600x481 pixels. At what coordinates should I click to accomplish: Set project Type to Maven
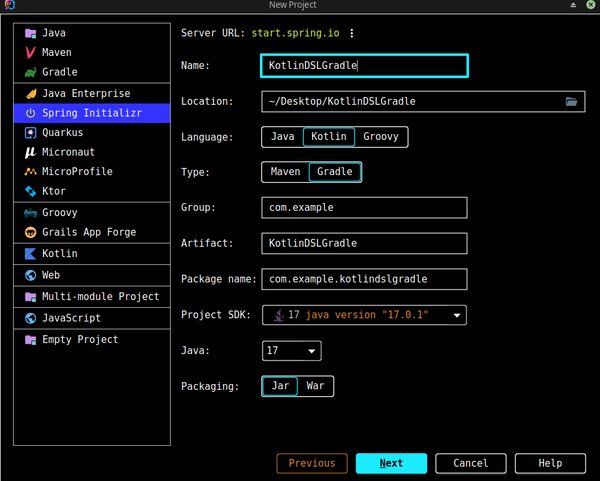[x=285, y=172]
